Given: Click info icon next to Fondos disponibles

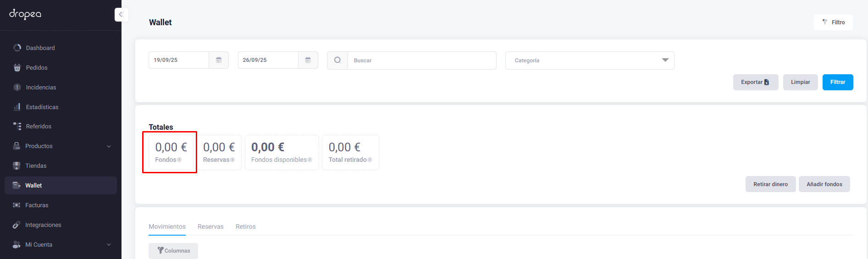Looking at the screenshot, I should (x=310, y=160).
